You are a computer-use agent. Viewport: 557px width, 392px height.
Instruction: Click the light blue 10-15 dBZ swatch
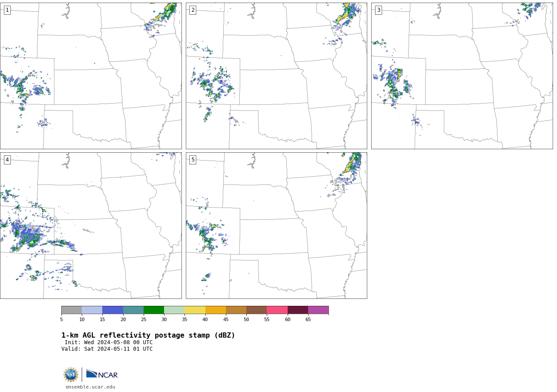pos(92,310)
